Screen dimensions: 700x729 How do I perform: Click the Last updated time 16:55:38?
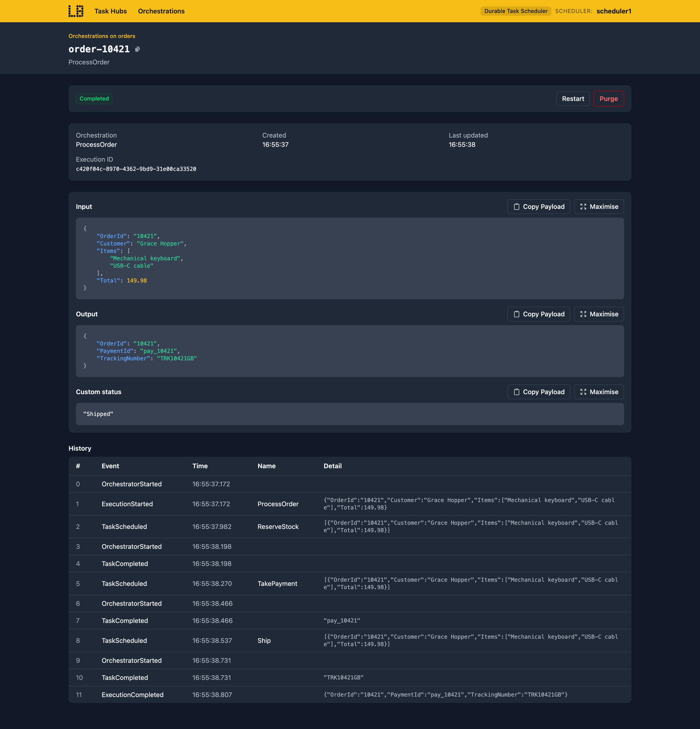[462, 145]
